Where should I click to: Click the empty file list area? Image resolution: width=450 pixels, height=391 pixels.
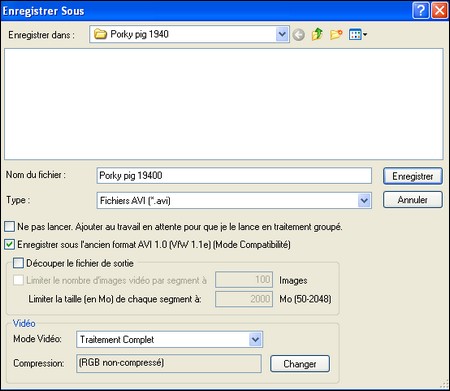pyautogui.click(x=224, y=104)
